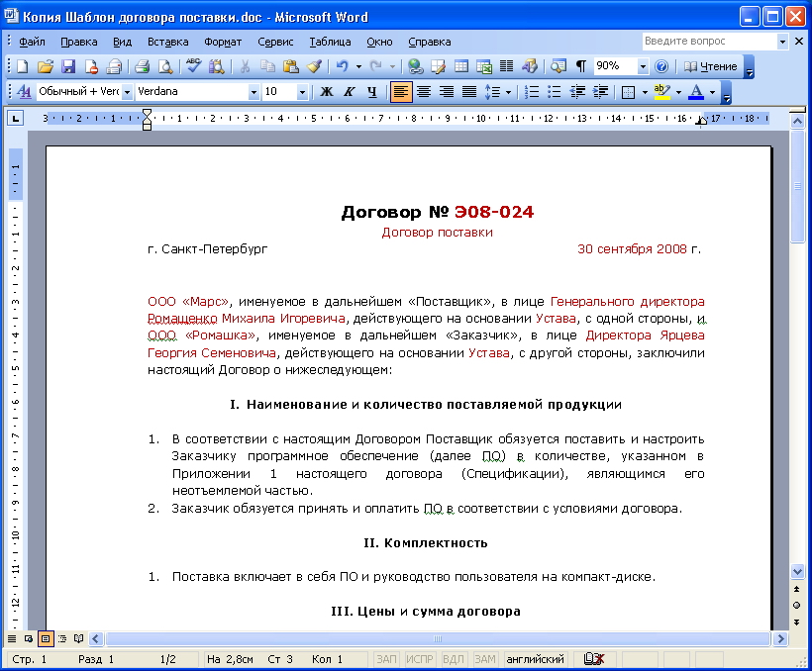This screenshot has height=671, width=812.
Task: Open the Правка menu
Action: [78, 42]
